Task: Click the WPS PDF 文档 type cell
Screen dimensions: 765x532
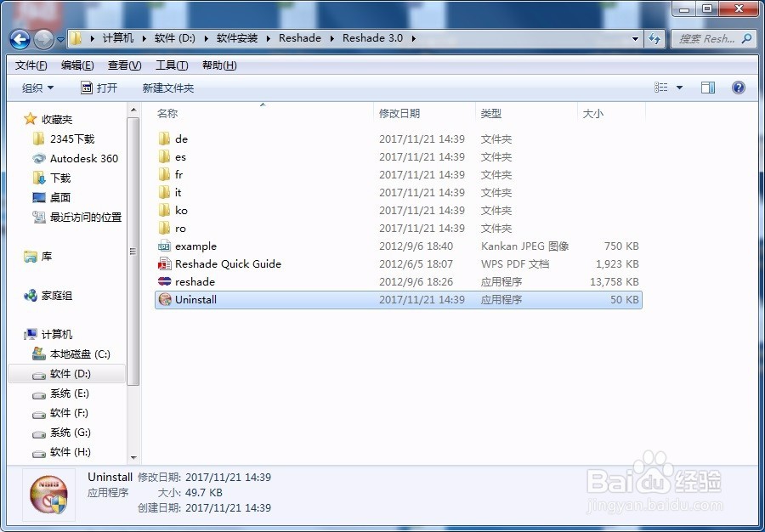Action: pos(515,263)
